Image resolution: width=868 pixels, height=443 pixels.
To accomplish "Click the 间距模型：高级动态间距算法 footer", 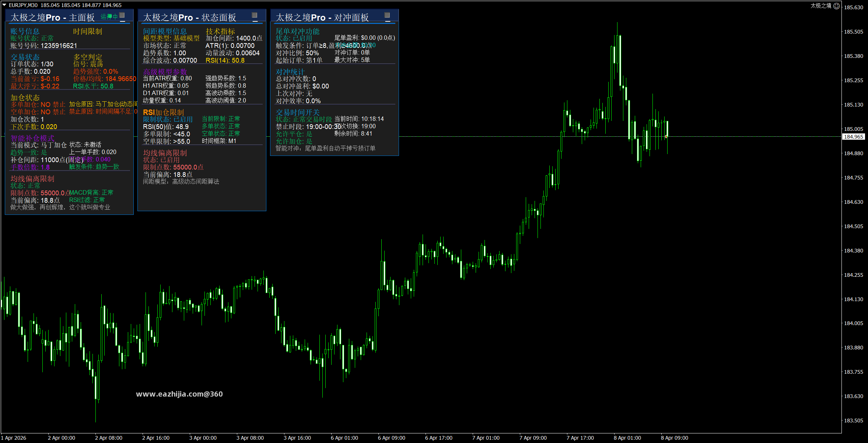I will (181, 181).
